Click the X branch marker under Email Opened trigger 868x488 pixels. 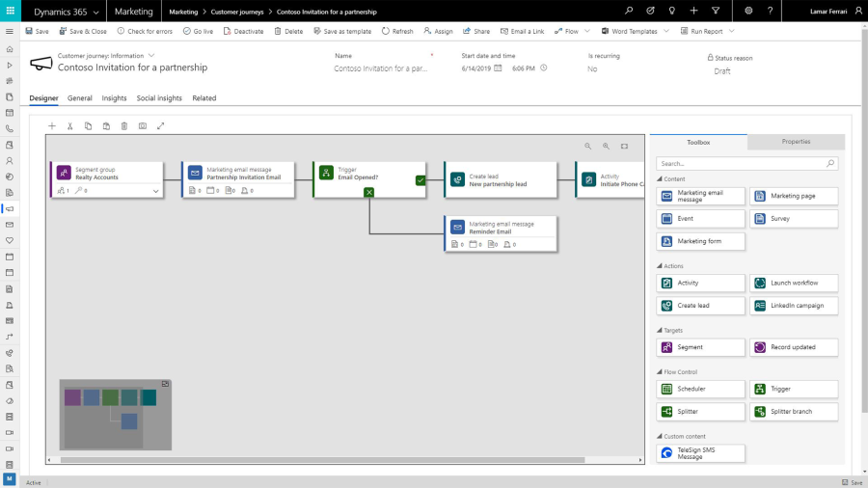point(369,192)
